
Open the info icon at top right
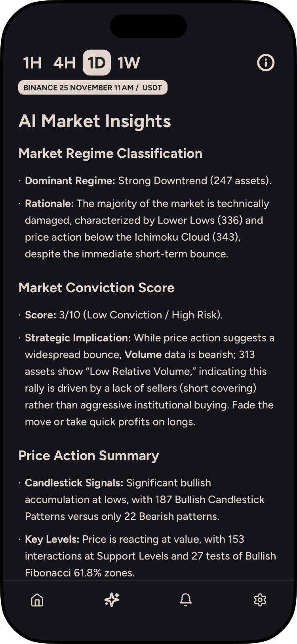tap(266, 63)
